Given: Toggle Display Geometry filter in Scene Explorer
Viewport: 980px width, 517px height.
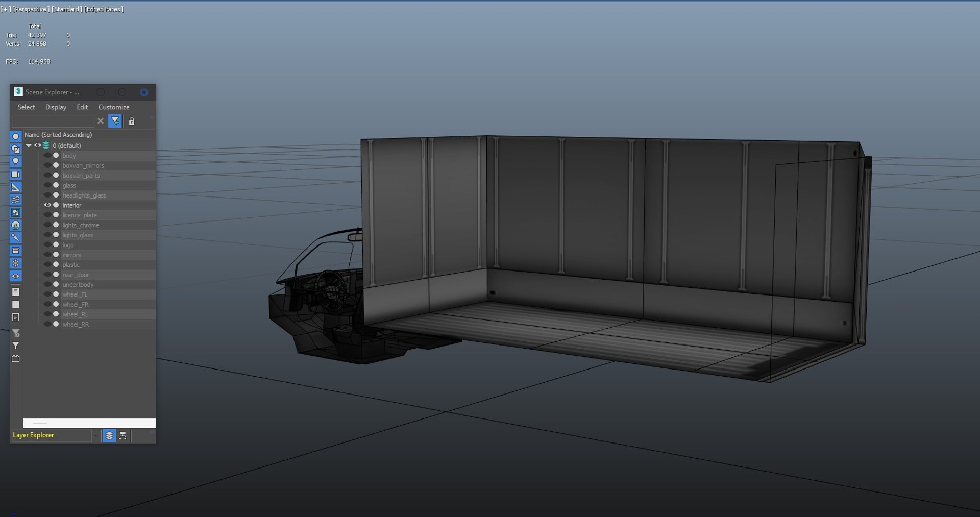Looking at the screenshot, I should (x=15, y=136).
